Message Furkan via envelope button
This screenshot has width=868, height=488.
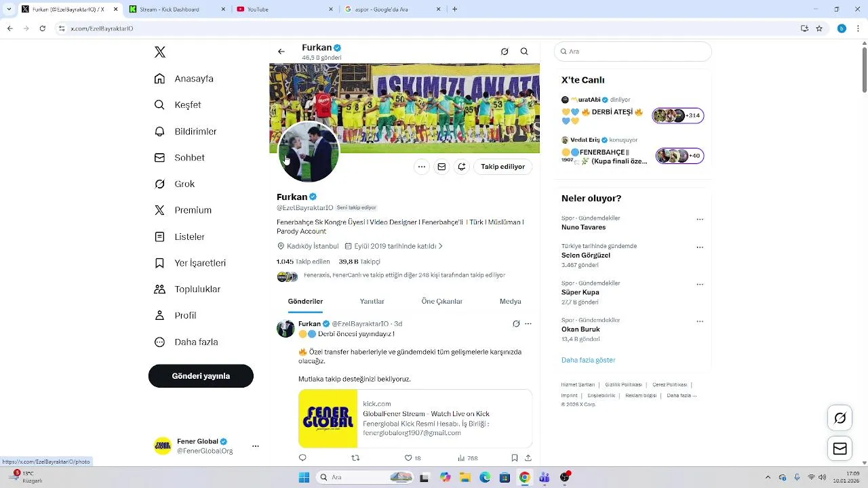441,167
